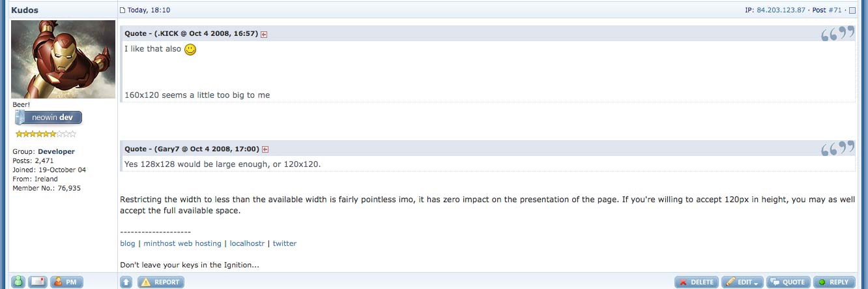The image size is (868, 289).
Task: Open the blog signature link
Action: [128, 243]
